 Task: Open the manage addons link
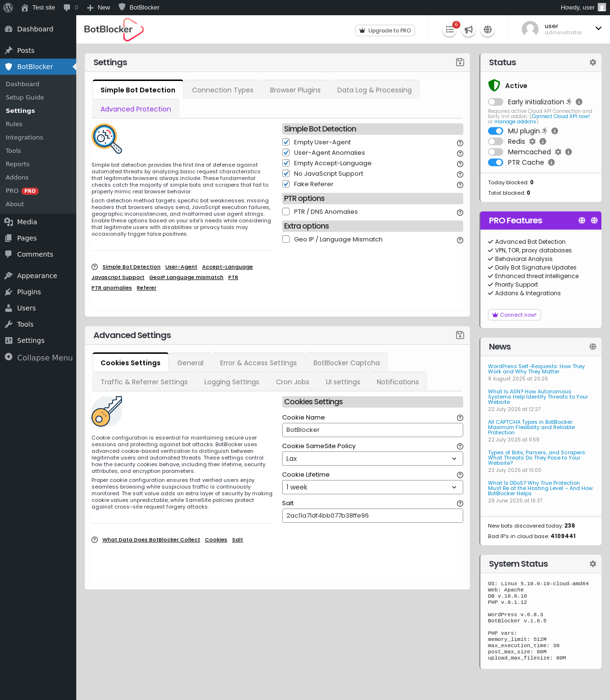click(515, 121)
